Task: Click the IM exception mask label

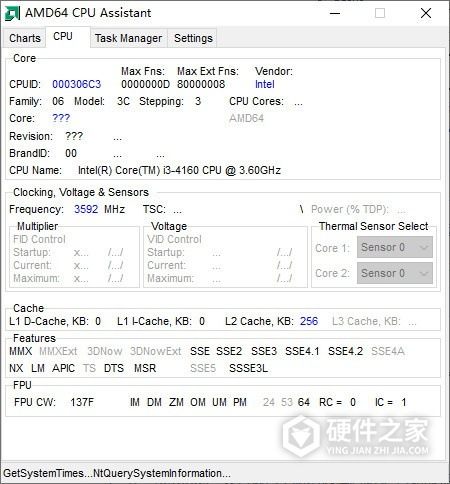Action: point(135,402)
